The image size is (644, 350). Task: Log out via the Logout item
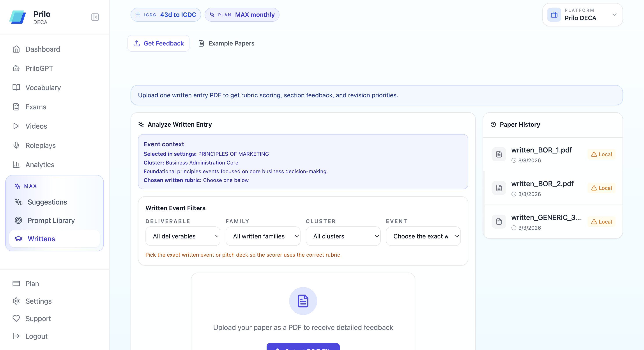[55, 336]
